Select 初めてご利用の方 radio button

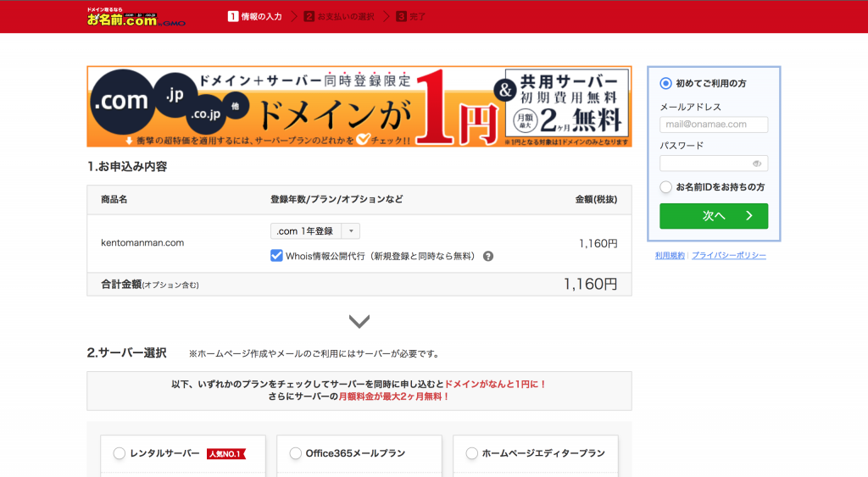pos(665,84)
